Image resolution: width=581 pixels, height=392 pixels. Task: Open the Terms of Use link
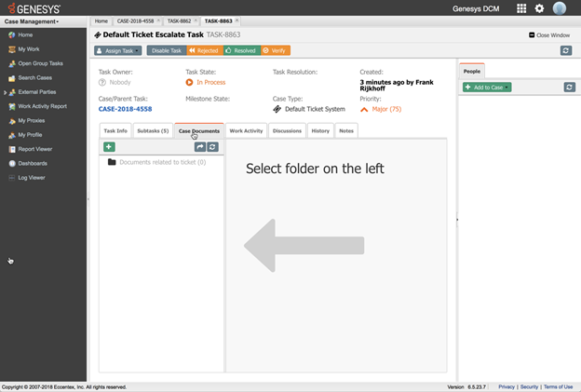pyautogui.click(x=558, y=386)
